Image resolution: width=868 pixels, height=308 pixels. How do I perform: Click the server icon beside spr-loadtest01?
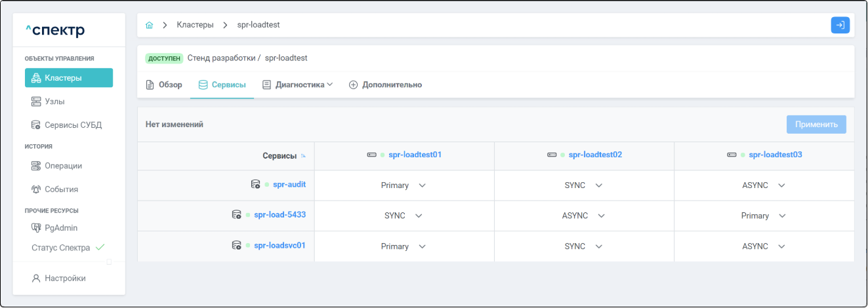(x=371, y=155)
